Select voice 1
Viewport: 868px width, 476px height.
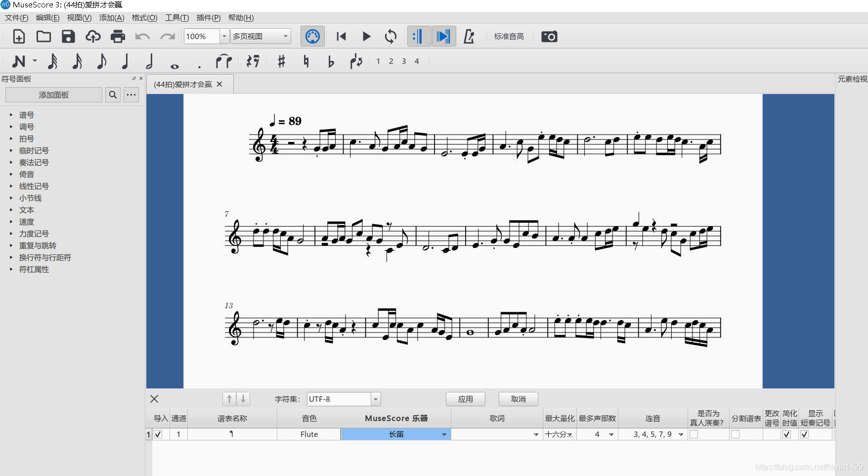(378, 61)
